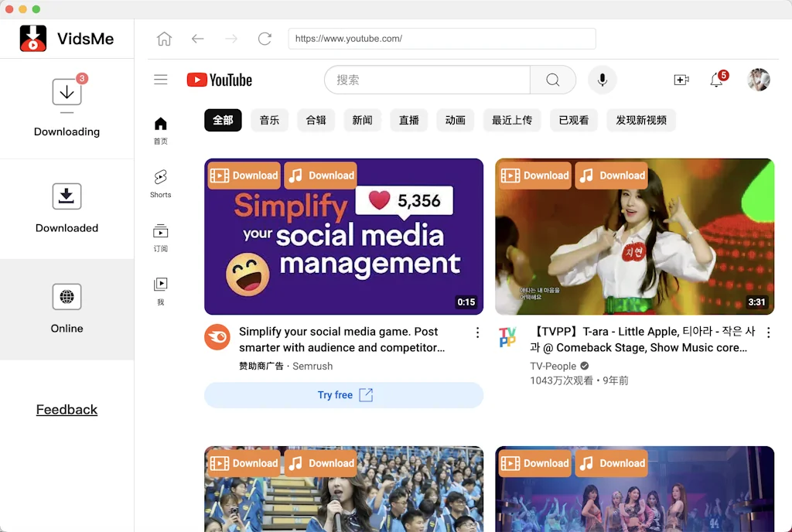Open the Downloaded section in VidsMe
The height and width of the screenshot is (532, 792).
click(x=67, y=209)
